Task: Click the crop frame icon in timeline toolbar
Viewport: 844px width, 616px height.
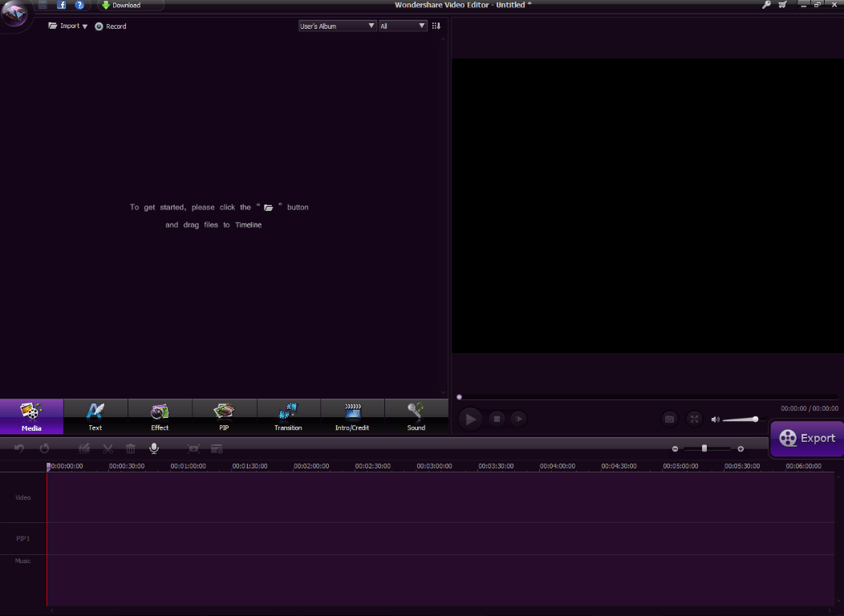Action: [193, 448]
